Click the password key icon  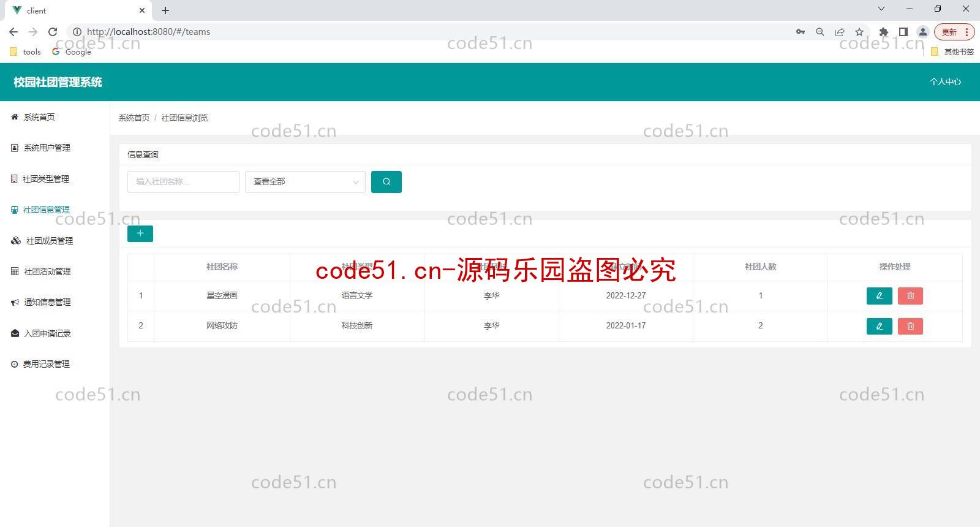pos(801,32)
